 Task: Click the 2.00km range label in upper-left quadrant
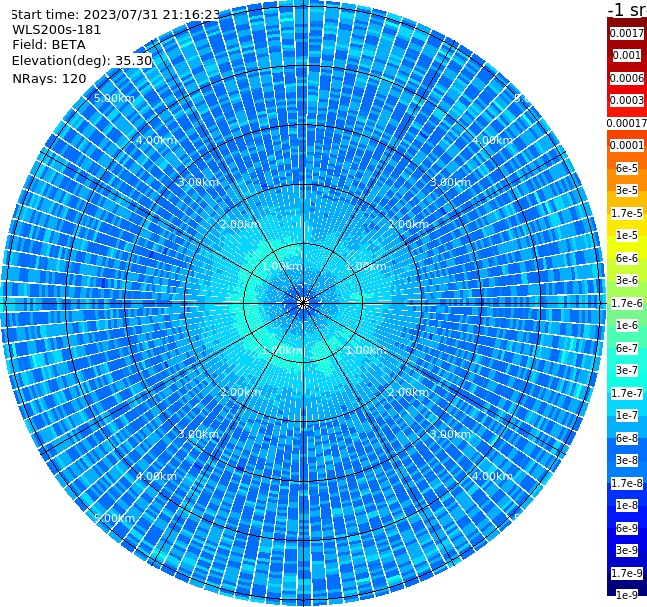(241, 224)
